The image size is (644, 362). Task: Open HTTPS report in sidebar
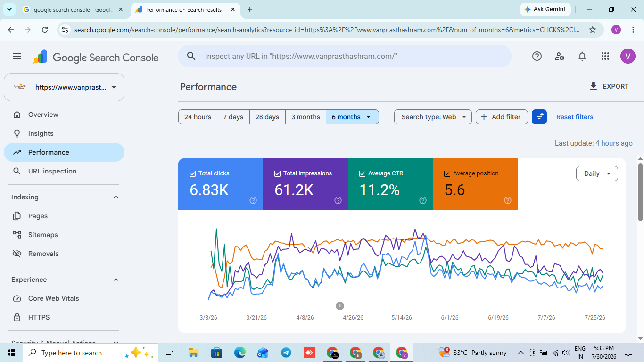click(64, 317)
